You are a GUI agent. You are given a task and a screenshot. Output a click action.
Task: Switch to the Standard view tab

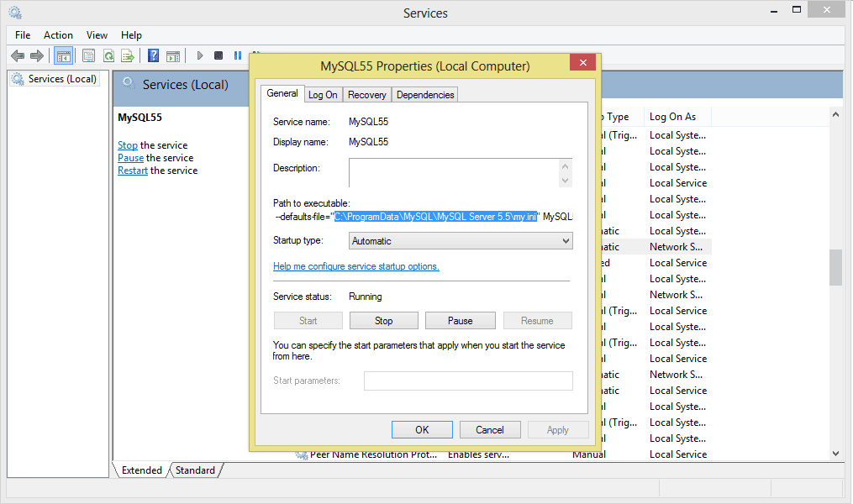click(x=195, y=470)
